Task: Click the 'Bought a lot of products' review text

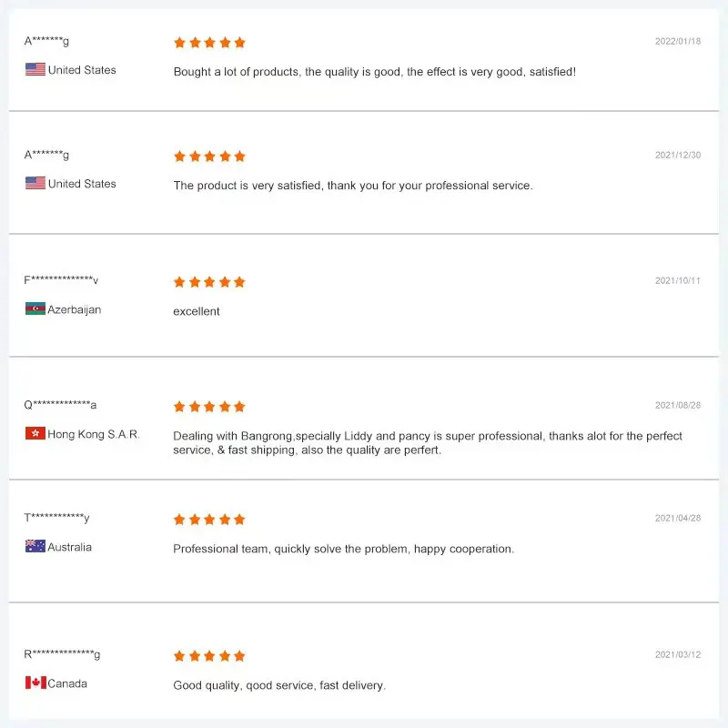Action: [x=374, y=71]
